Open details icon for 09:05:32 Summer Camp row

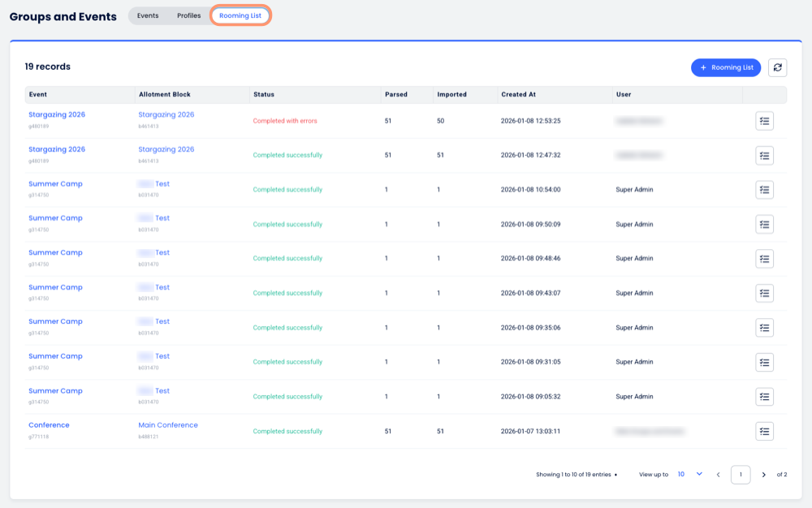(764, 397)
